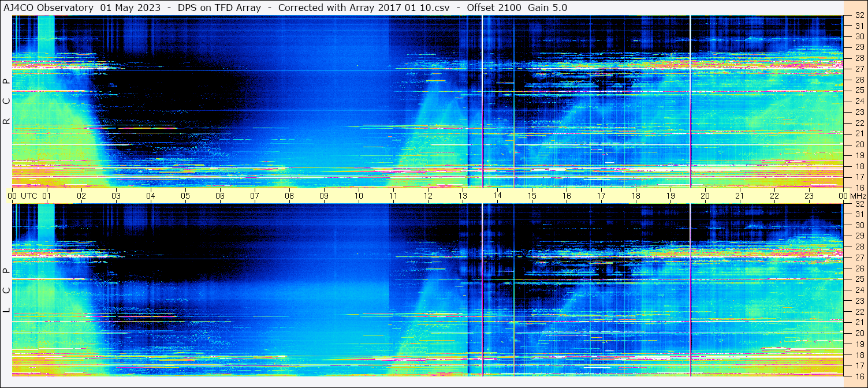This screenshot has width=868, height=388.
Task: Click the '17' hour marker on the time axis
Action: tap(601, 196)
